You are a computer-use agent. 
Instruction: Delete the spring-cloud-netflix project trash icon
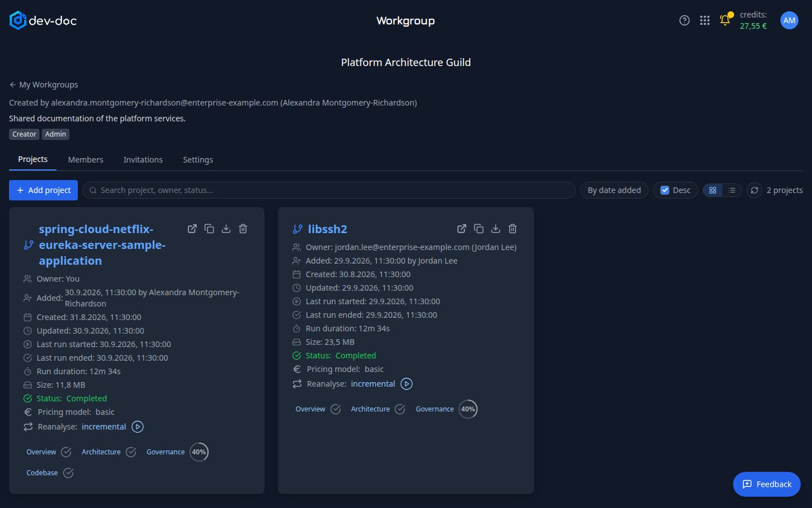(243, 229)
